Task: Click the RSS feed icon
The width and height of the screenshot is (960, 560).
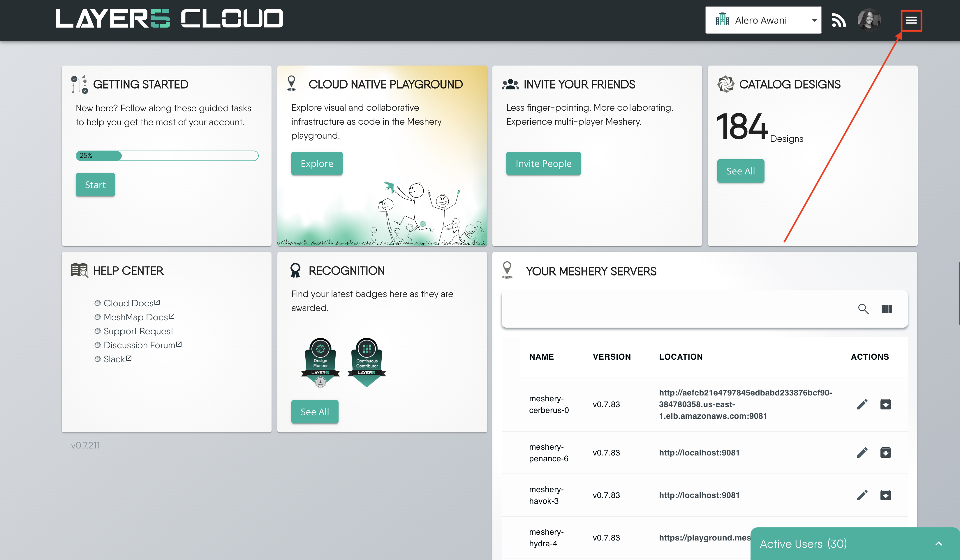Action: point(839,21)
